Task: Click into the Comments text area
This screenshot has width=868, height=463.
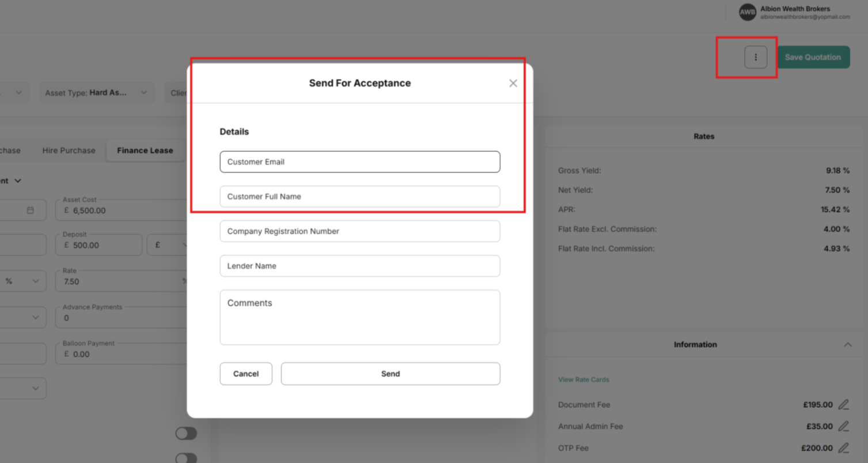Action: click(360, 318)
